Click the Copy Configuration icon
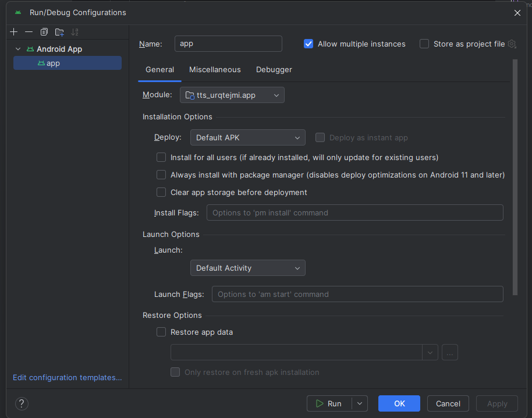 (44, 32)
